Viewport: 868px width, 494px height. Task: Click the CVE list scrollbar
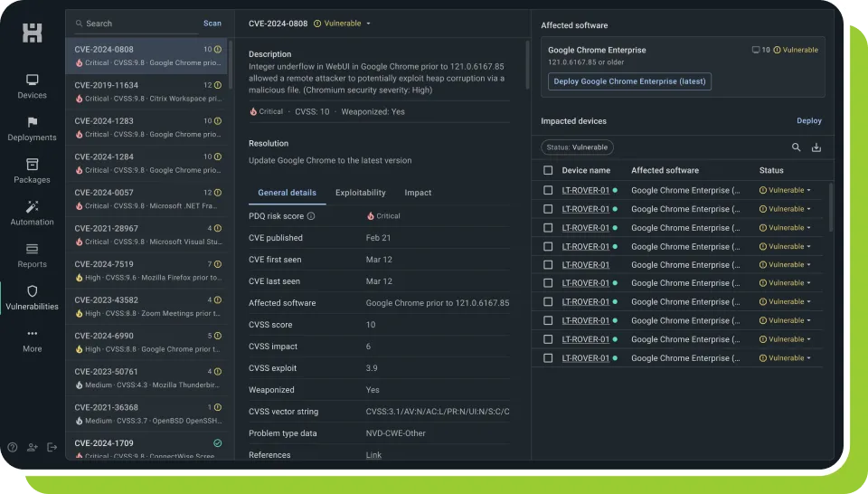click(231, 63)
